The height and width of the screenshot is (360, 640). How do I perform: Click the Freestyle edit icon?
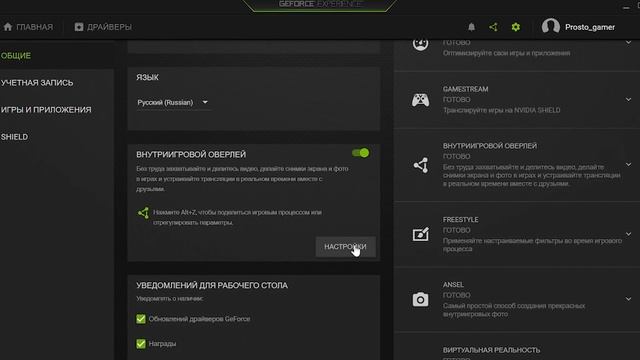pos(421,234)
